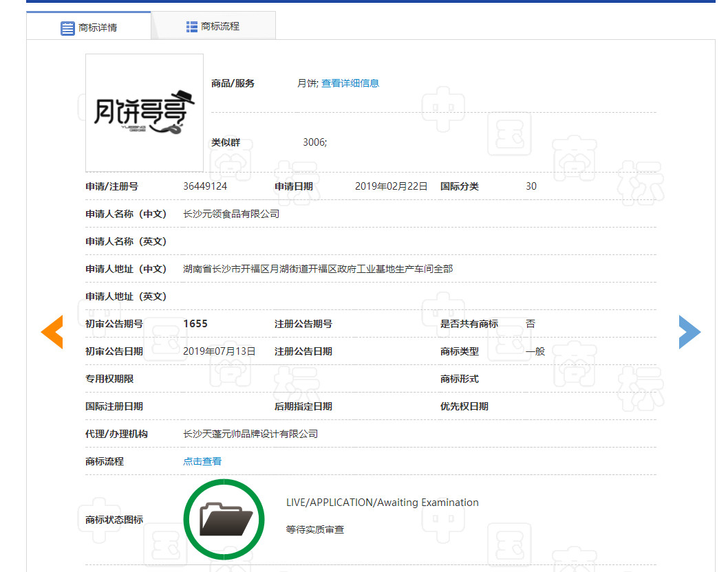Go to next trademark with blue arrow

coord(689,331)
